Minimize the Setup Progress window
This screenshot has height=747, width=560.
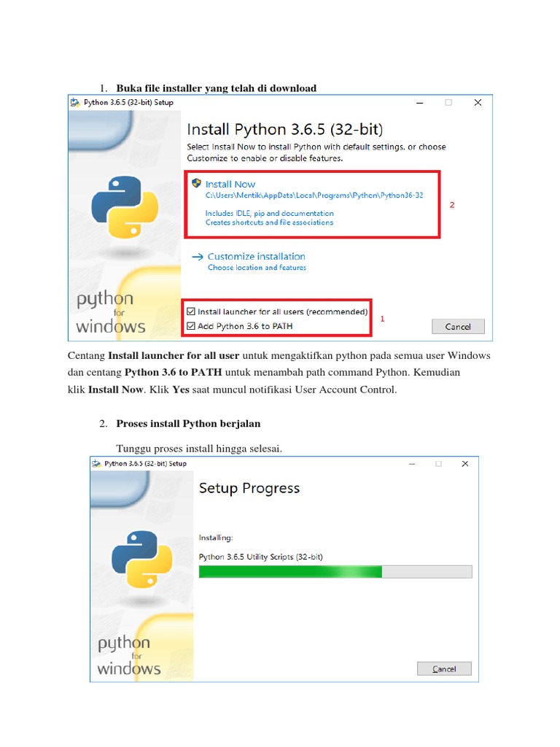click(409, 463)
